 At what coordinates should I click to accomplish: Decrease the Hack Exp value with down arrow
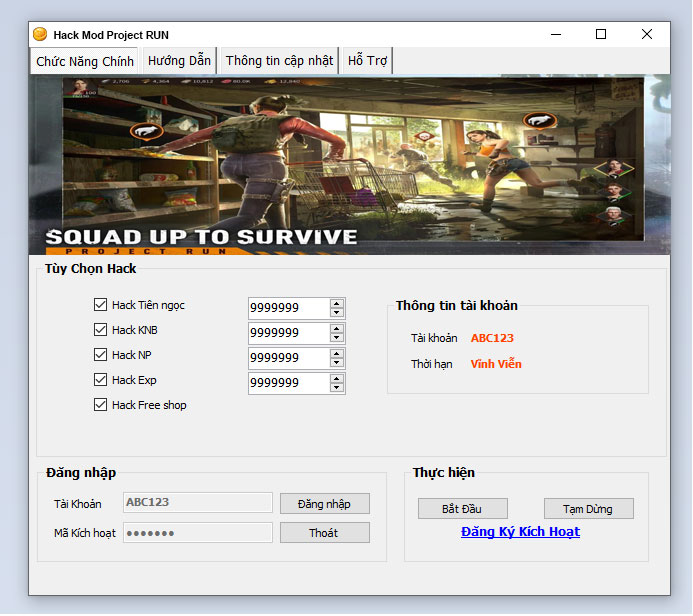point(337,388)
